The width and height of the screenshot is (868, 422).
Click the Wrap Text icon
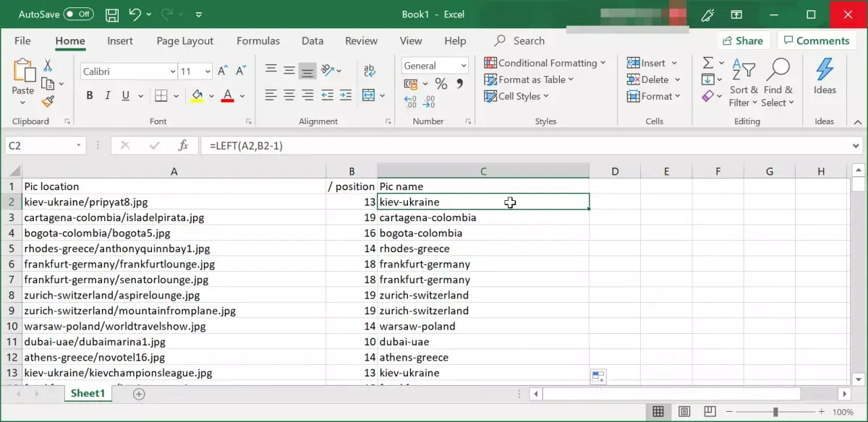(369, 71)
